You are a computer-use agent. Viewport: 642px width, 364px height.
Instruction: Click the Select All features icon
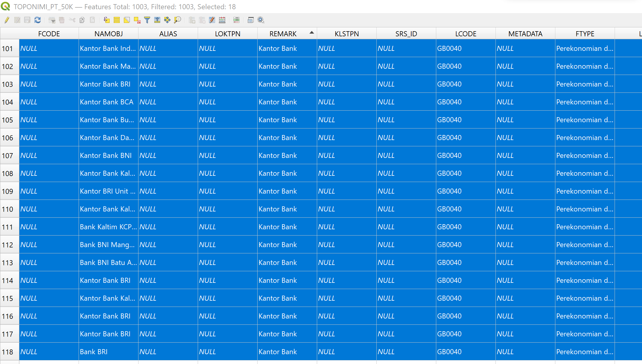point(117,20)
